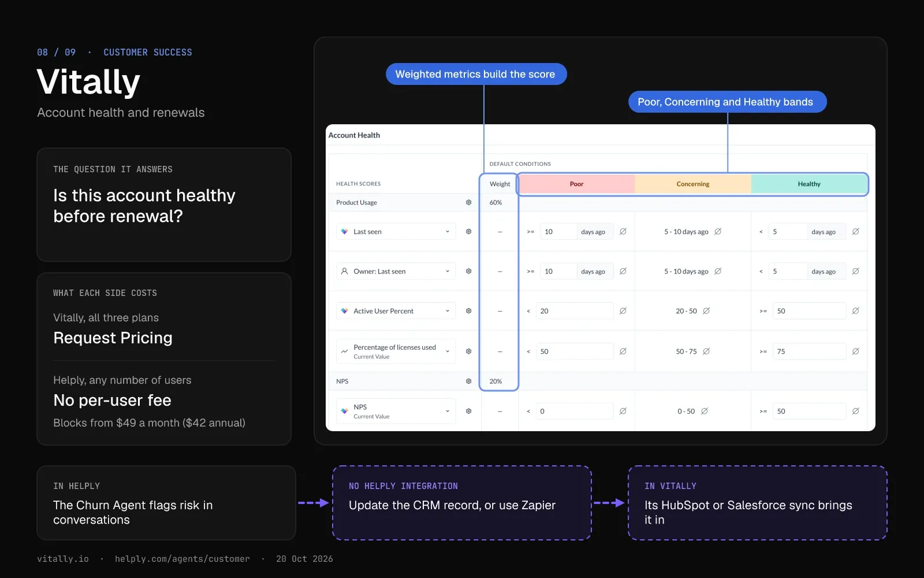Screen dimensions: 924x578
Task: Click the gear icon beside Last seen metric
Action: (468, 231)
